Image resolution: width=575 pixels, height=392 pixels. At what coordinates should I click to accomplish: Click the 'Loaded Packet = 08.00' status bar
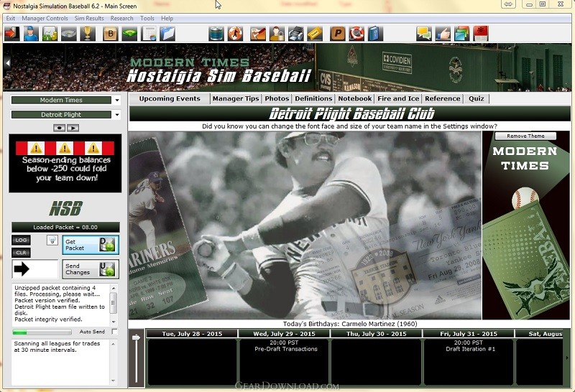pos(65,227)
